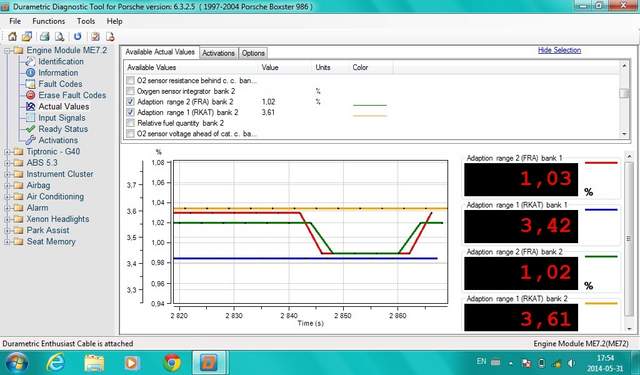640x375 pixels.
Task: Enable Oxygen sensor integrator bank 2 checkbox
Action: pos(130,91)
